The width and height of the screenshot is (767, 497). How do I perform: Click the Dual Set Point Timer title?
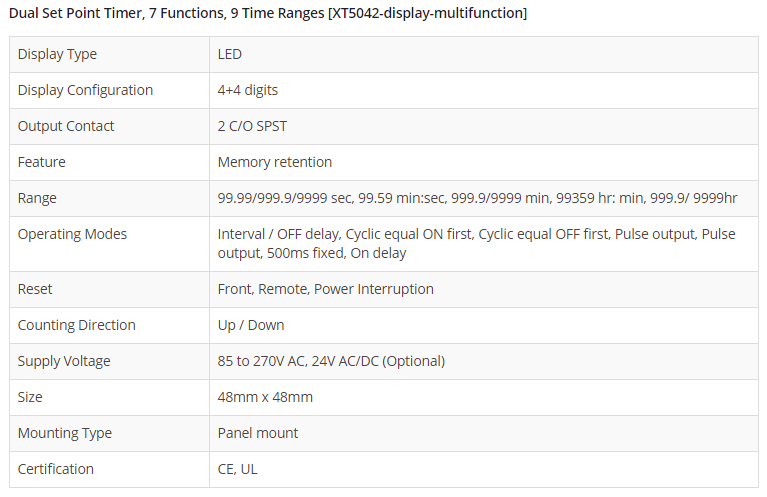(267, 13)
